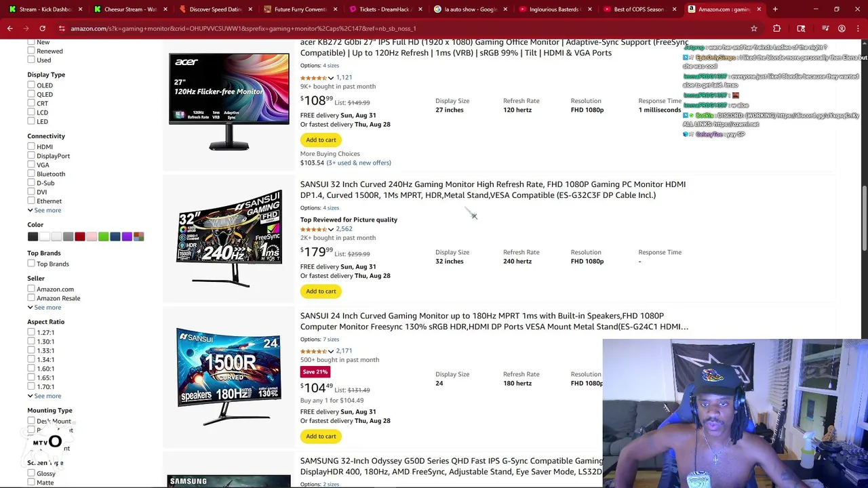The width and height of the screenshot is (868, 488).
Task: Open the SANSUI 32 Inch Curved monitor title
Action: click(x=493, y=190)
